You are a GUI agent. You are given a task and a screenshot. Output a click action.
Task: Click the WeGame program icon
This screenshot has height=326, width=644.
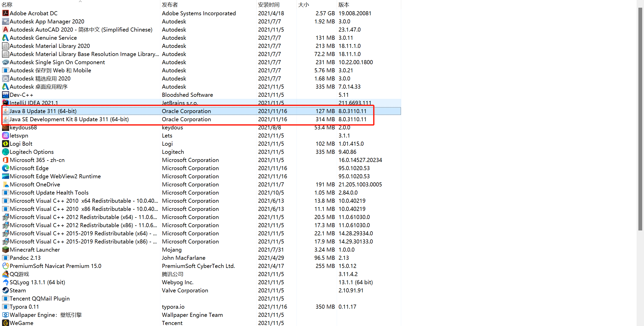pyautogui.click(x=5, y=323)
